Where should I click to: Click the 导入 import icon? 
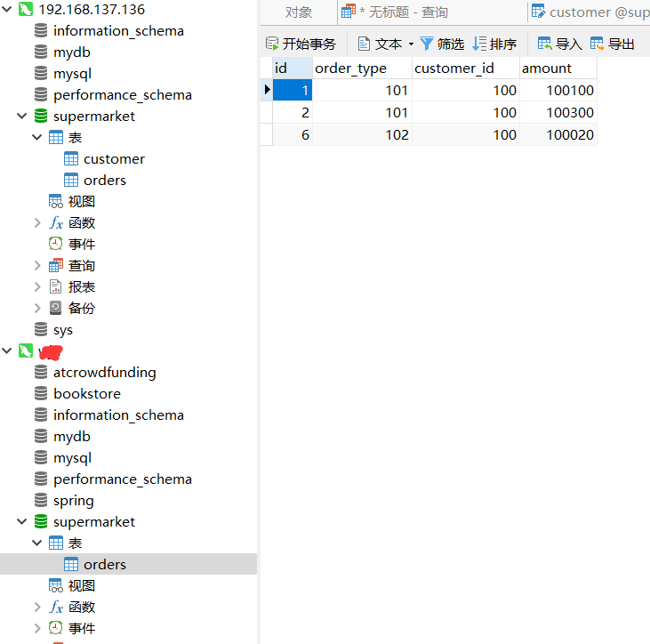tap(545, 44)
